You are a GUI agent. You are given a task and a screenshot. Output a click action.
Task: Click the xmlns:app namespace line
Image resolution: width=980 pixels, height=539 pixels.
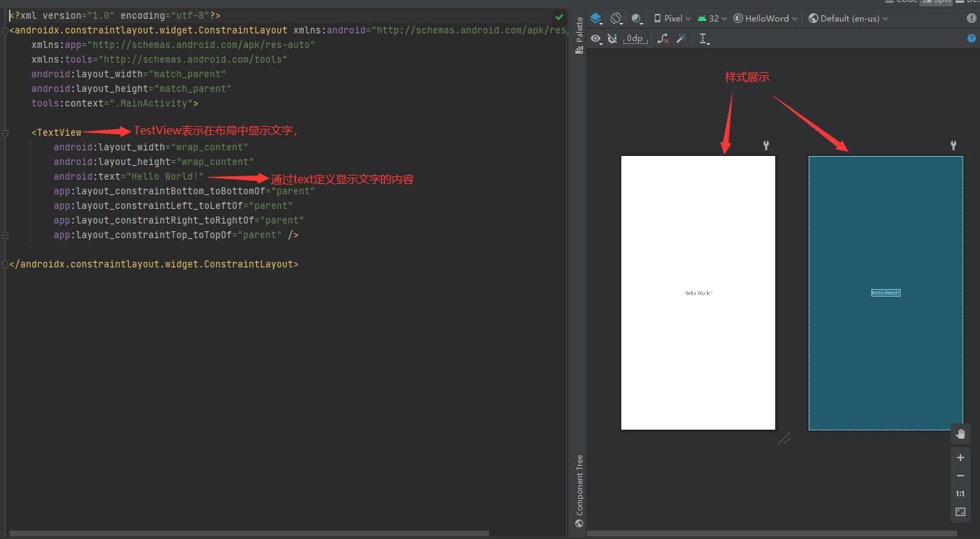coord(173,45)
